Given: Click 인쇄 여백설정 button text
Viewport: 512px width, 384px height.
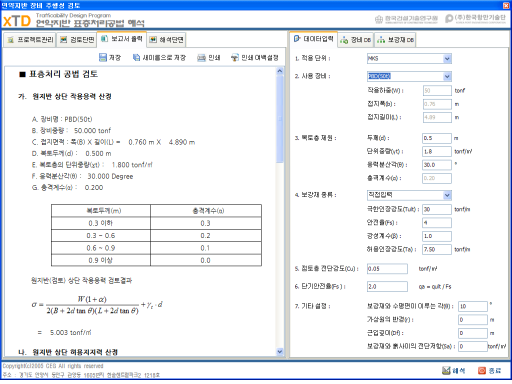Looking at the screenshot, I should 260,58.
